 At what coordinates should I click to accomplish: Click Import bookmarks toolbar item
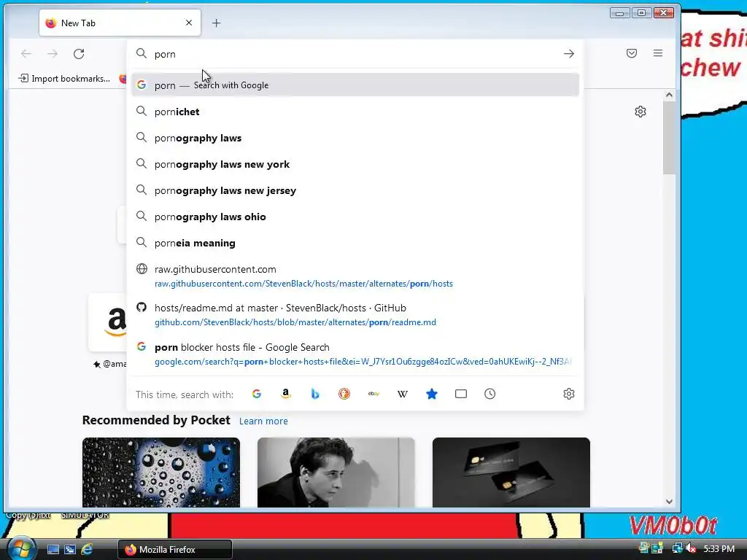point(64,79)
